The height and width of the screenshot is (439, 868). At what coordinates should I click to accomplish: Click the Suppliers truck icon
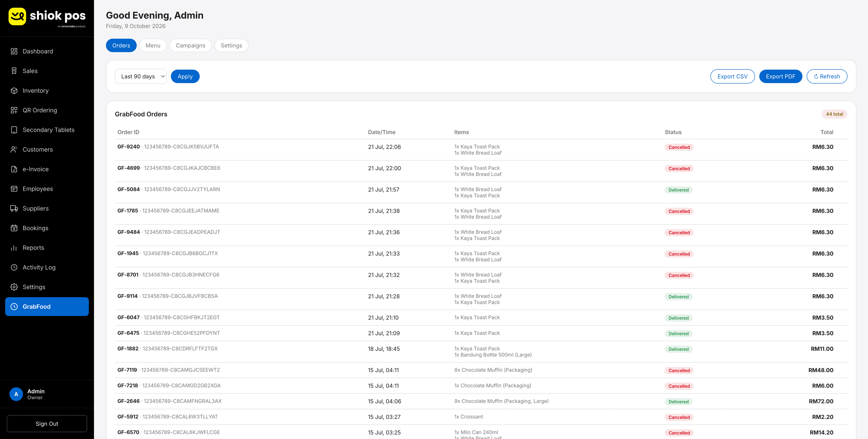click(14, 209)
